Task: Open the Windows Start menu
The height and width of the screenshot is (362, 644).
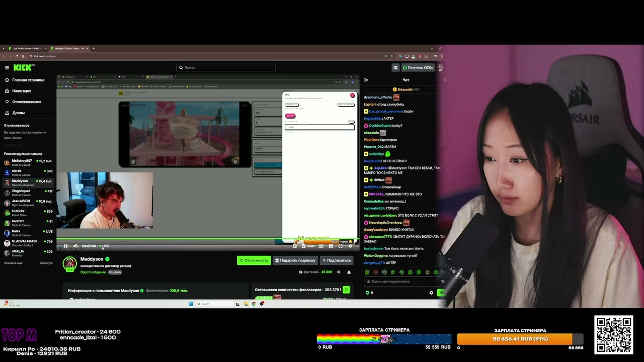Action: (x=191, y=304)
